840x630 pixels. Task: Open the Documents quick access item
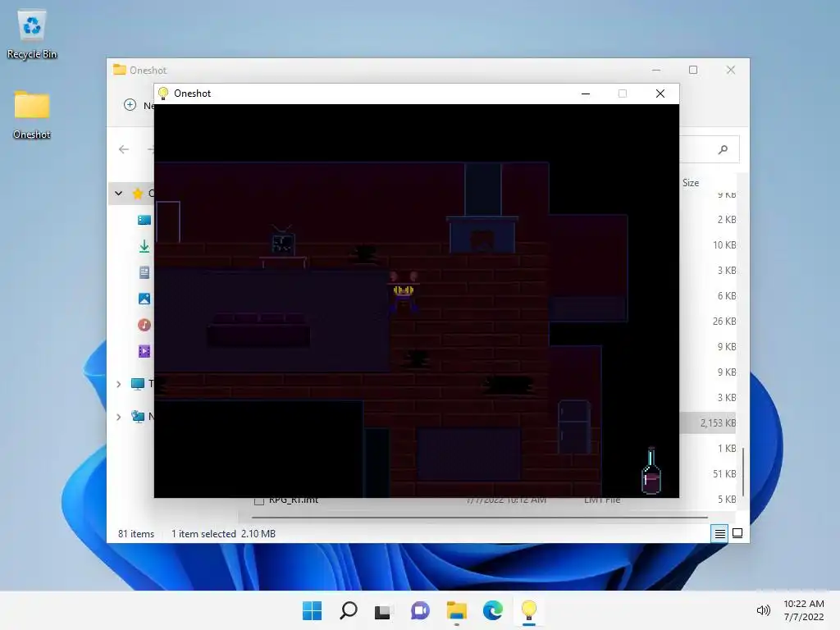(x=144, y=272)
